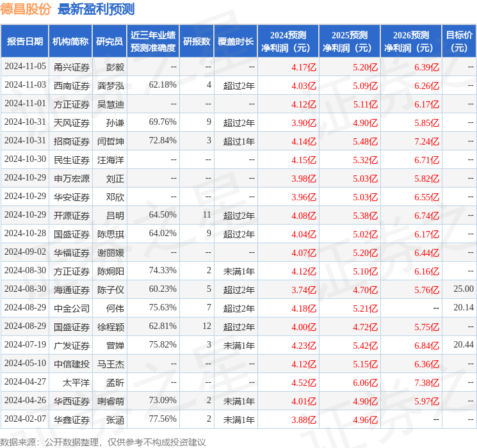Select the 2025预测净利润 column header
477x448 pixels.
click(350, 42)
